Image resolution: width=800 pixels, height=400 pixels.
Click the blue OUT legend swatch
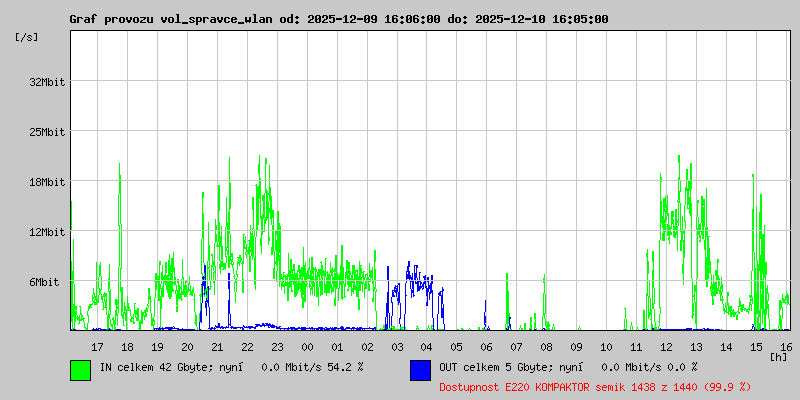point(420,370)
